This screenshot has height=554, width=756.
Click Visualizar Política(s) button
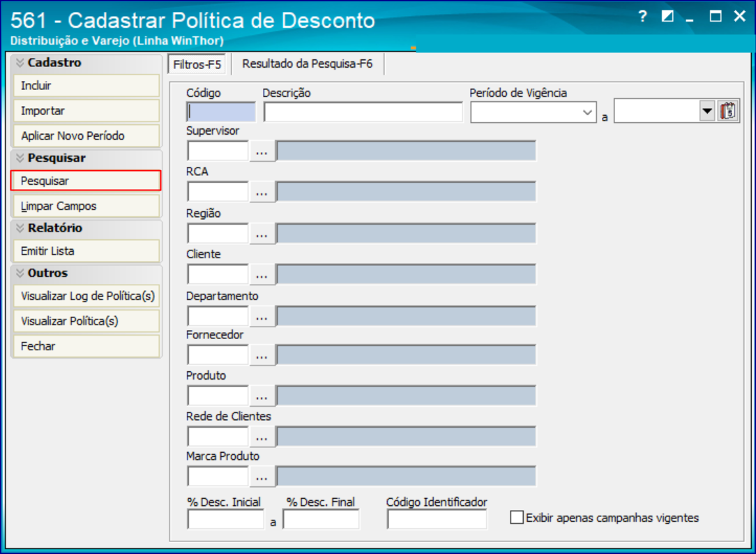86,321
